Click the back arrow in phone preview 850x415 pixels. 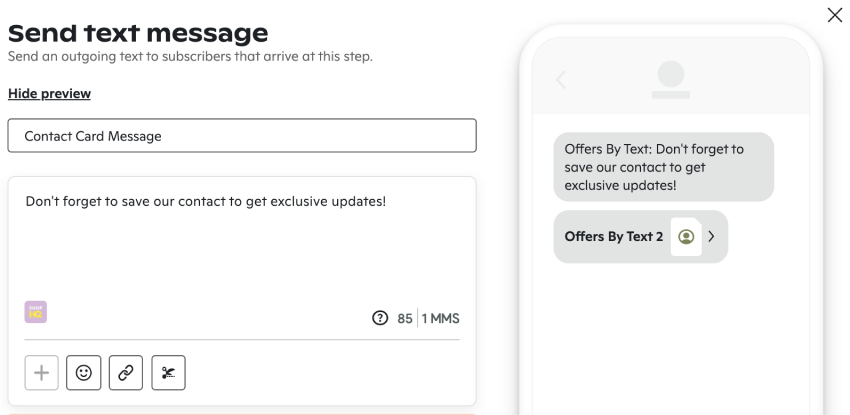coord(561,80)
